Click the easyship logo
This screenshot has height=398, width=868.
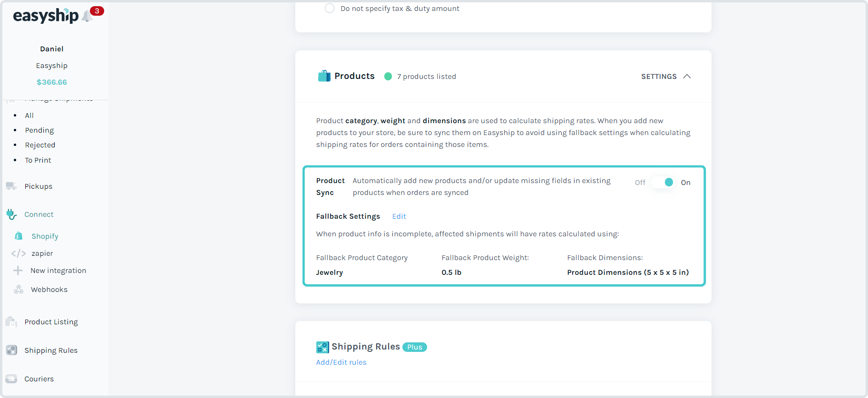click(x=46, y=16)
